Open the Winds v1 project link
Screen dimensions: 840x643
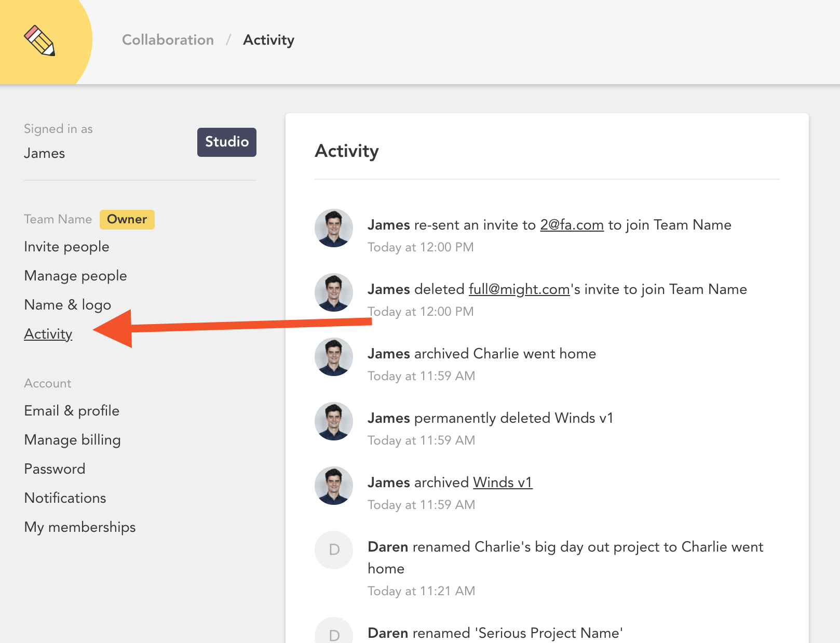point(503,483)
